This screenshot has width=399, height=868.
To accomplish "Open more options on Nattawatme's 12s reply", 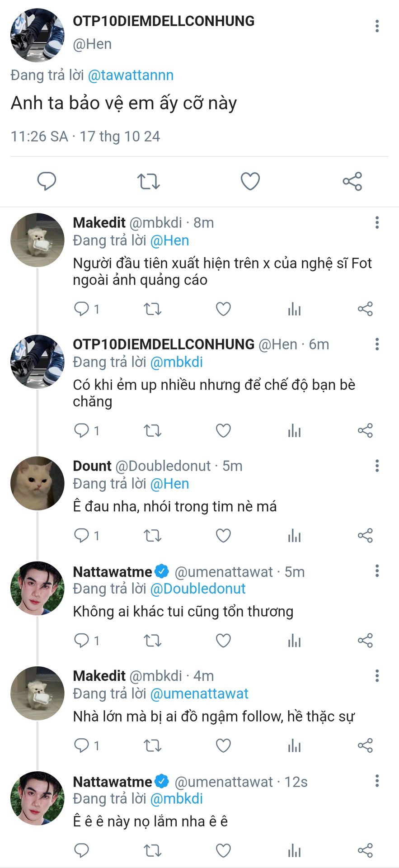I will point(377,781).
